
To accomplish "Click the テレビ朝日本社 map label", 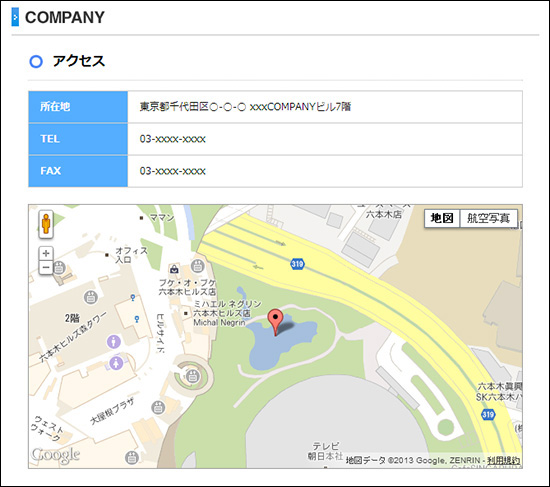I will (326, 451).
